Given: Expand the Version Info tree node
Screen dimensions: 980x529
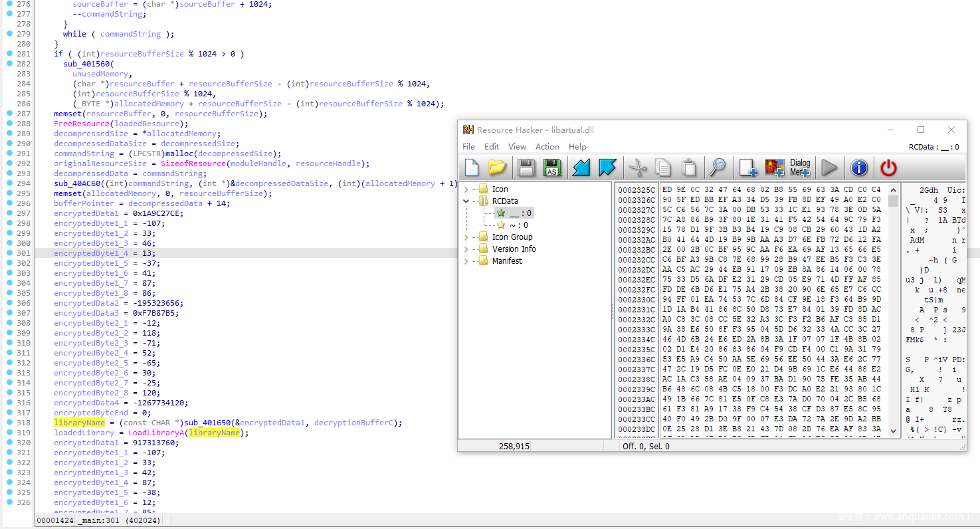Looking at the screenshot, I should coord(466,249).
